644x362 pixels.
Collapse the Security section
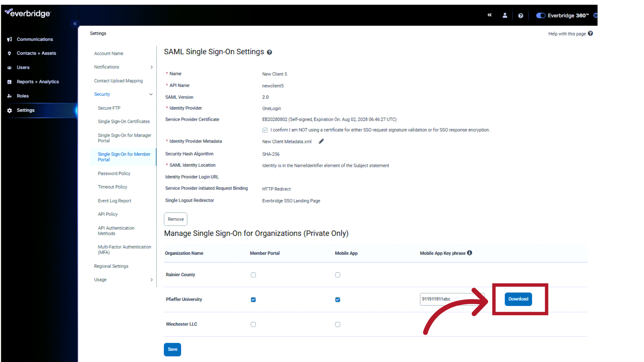click(151, 94)
